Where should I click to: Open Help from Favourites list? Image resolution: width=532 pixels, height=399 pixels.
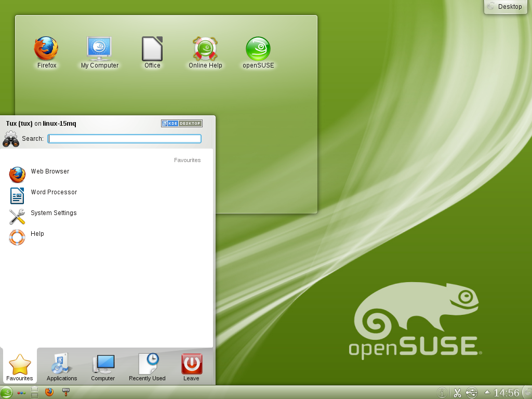tap(106, 237)
